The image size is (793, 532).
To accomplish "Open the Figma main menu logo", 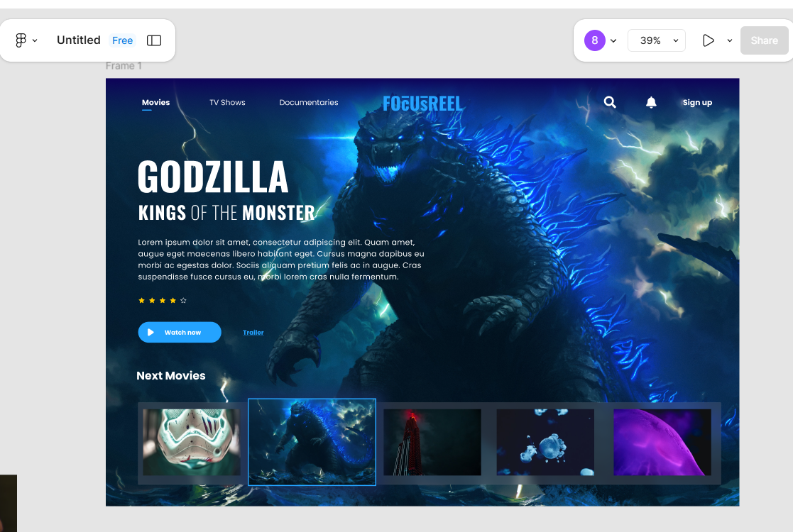I will click(x=21, y=40).
